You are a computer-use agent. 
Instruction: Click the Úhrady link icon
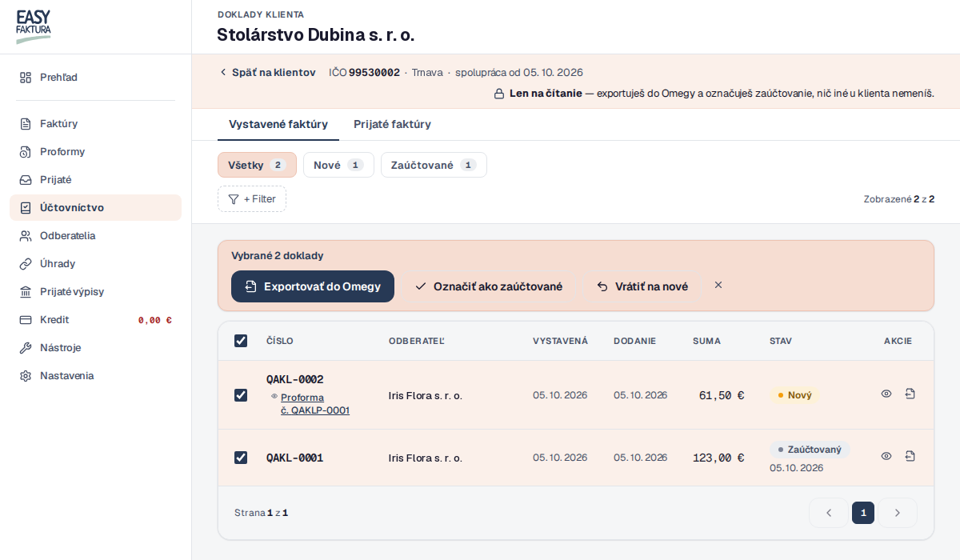pos(26,264)
